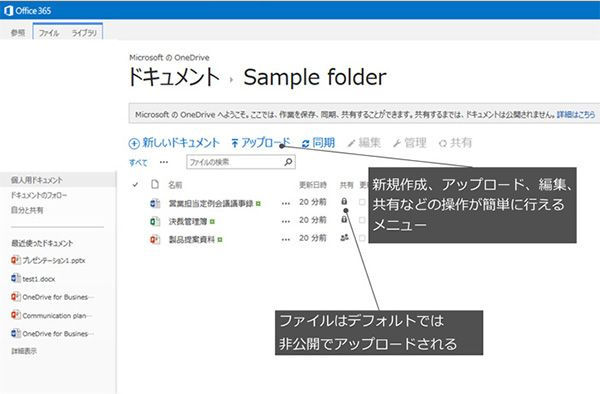Click the search magnifier icon
Screen dimensions: 600x394
(x=289, y=162)
